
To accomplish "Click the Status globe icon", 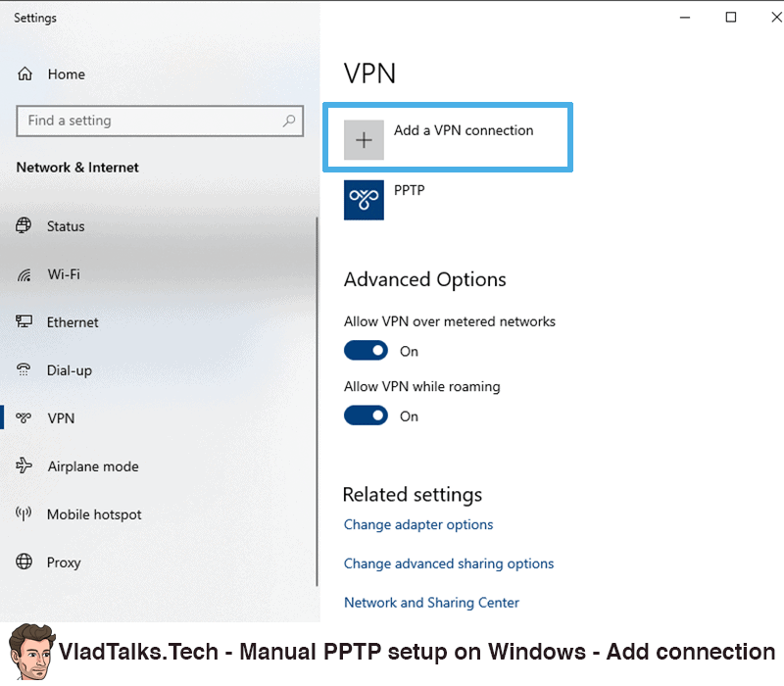I will (24, 225).
